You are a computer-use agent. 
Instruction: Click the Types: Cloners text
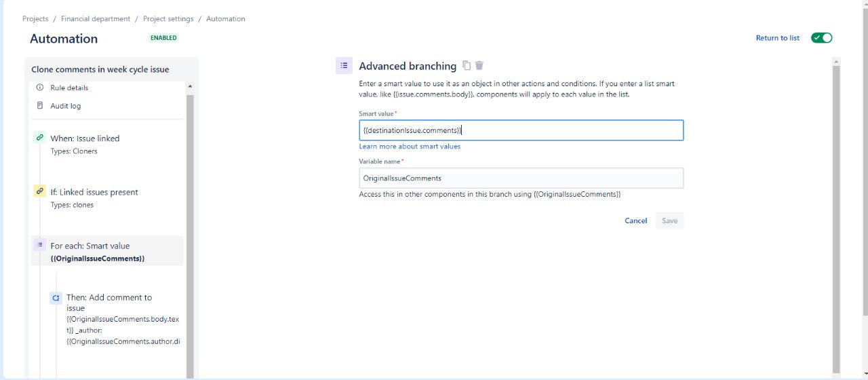coord(74,151)
